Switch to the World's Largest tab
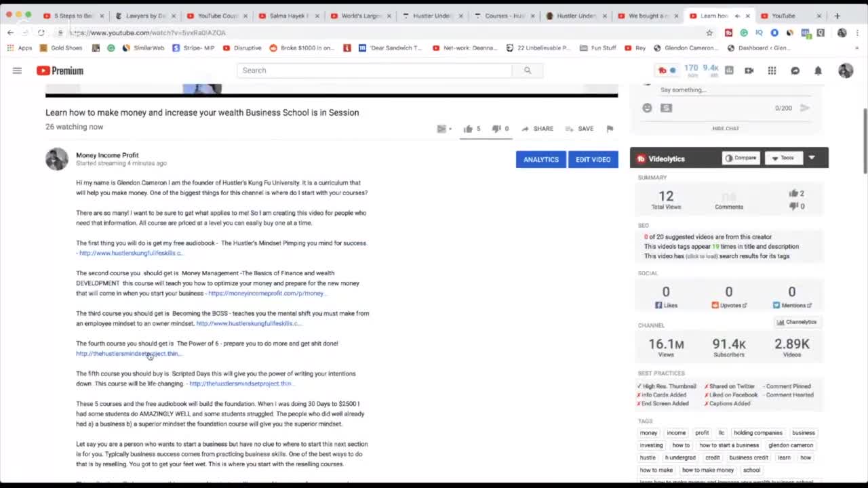 pos(360,16)
